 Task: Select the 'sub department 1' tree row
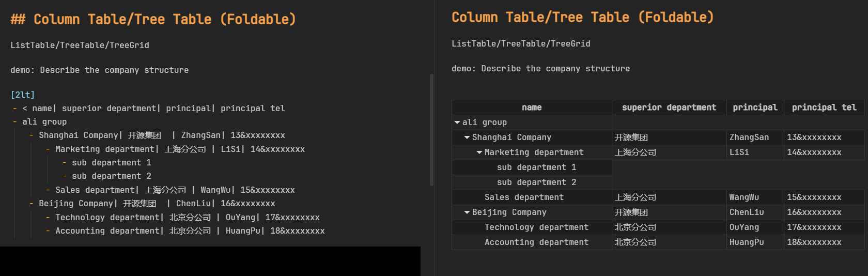[x=536, y=167]
